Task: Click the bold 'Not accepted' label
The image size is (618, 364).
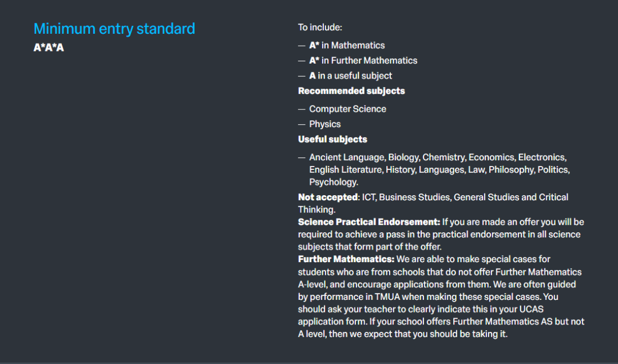Action: (327, 197)
